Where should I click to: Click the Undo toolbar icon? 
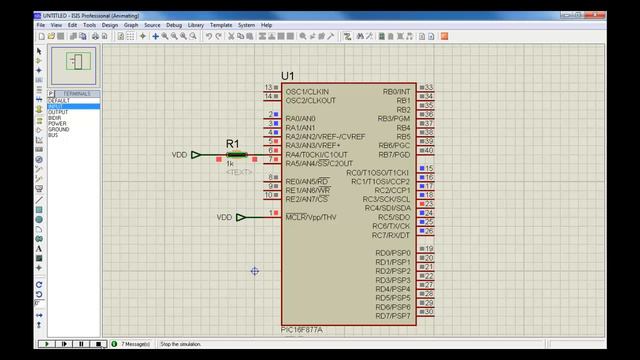209,36
